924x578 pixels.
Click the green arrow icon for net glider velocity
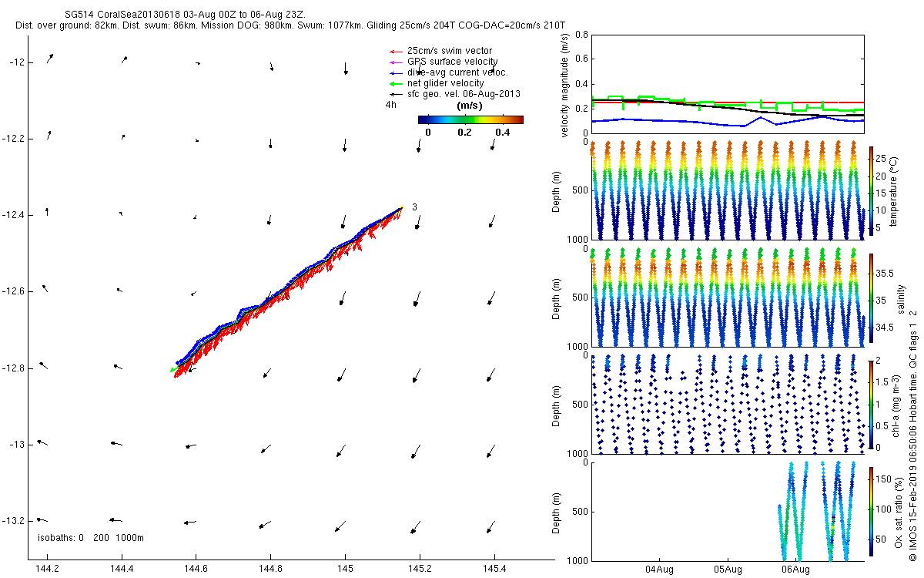(396, 83)
